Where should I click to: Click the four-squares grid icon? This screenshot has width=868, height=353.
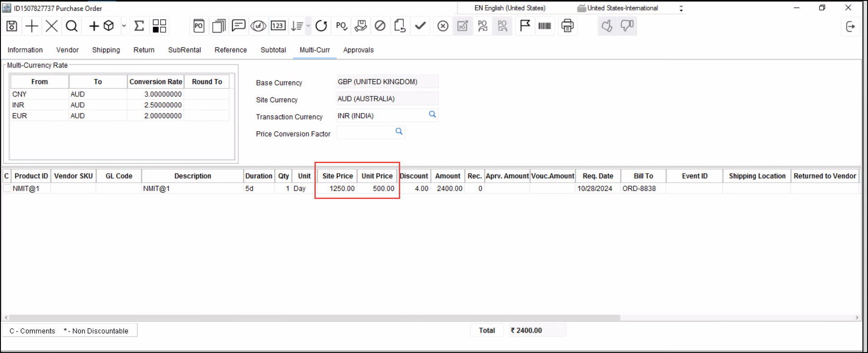pos(159,26)
